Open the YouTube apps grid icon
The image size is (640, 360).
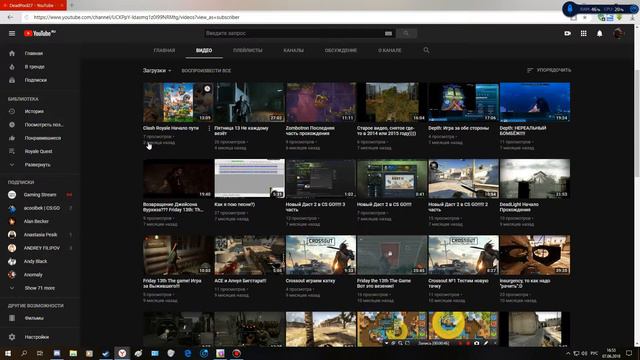tap(584, 33)
